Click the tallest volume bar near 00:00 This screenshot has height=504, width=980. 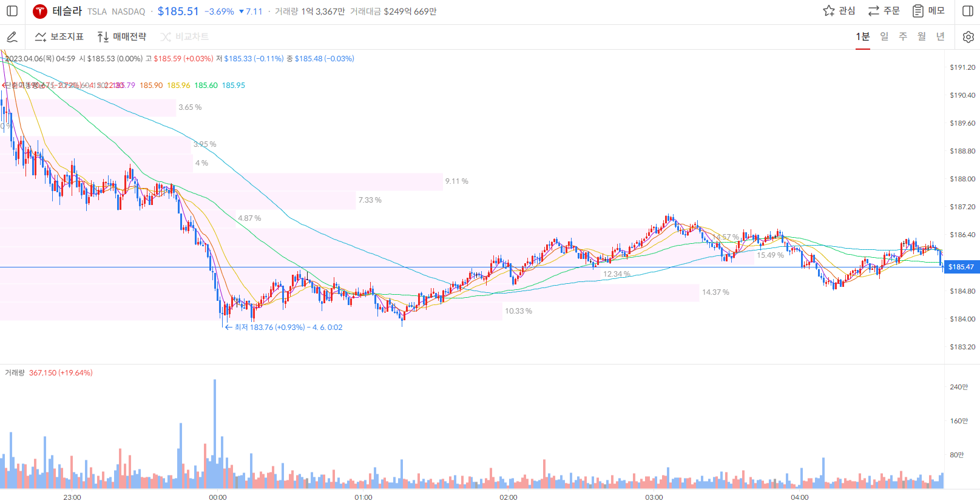(214, 434)
